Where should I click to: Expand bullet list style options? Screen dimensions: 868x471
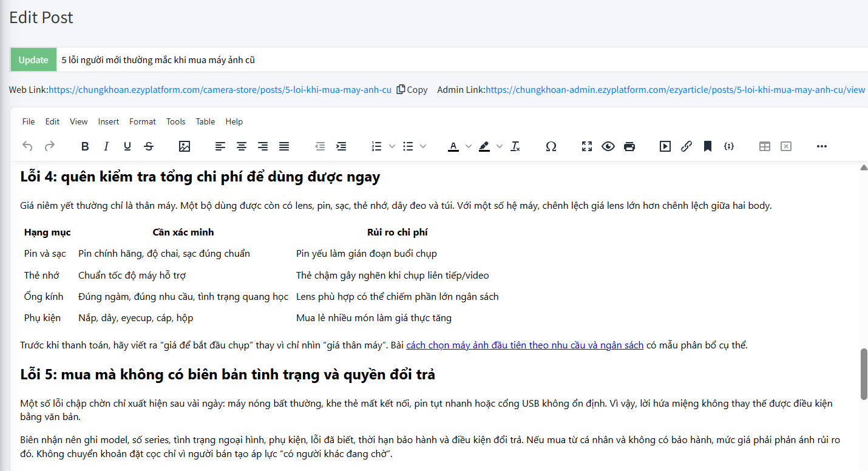pos(423,146)
